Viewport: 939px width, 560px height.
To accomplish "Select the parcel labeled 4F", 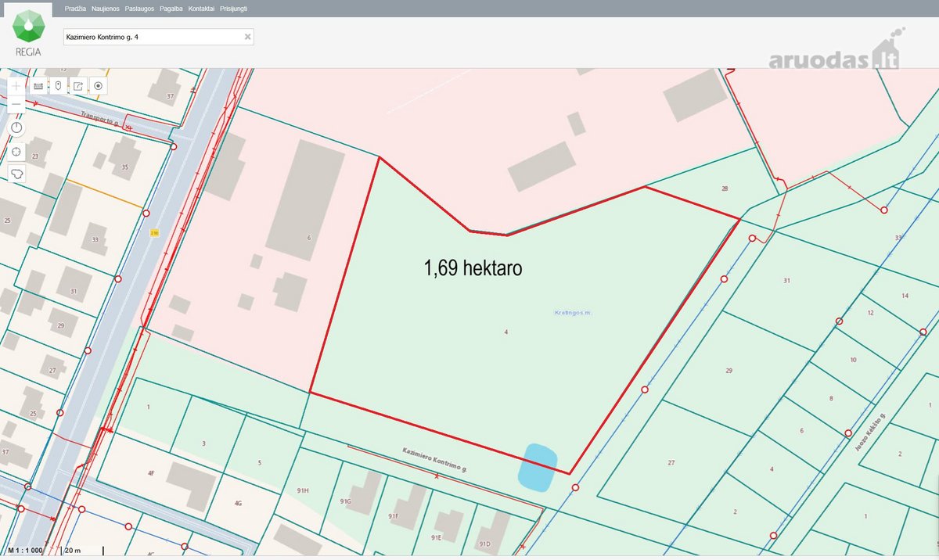I will [x=151, y=472].
